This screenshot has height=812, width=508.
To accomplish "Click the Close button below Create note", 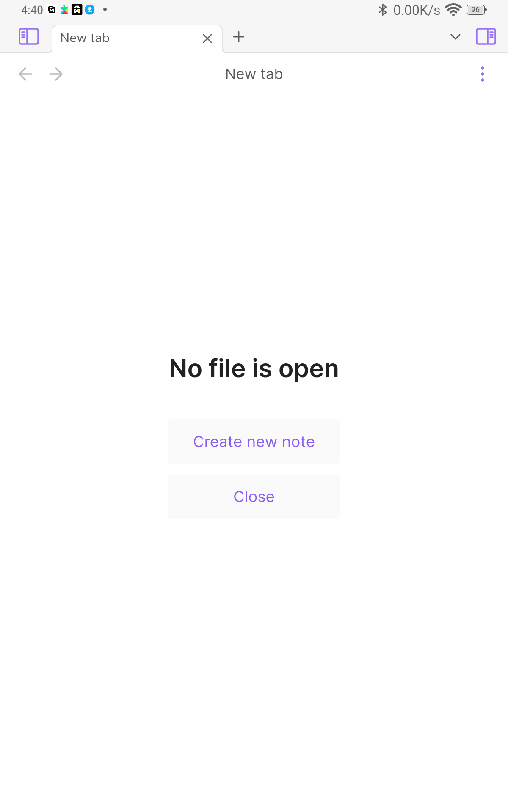I will tap(254, 497).
